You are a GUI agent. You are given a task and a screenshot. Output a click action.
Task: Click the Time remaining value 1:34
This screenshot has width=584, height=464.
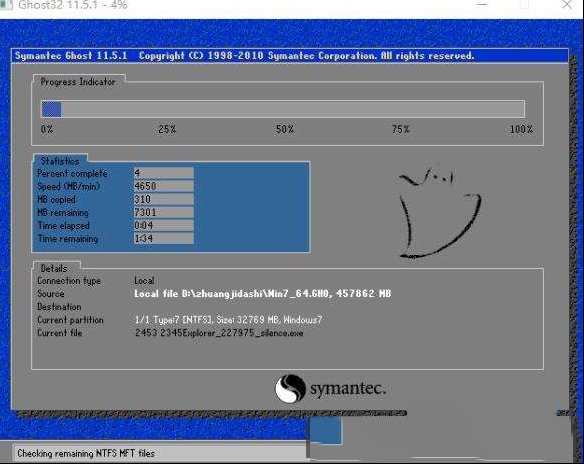(x=164, y=238)
